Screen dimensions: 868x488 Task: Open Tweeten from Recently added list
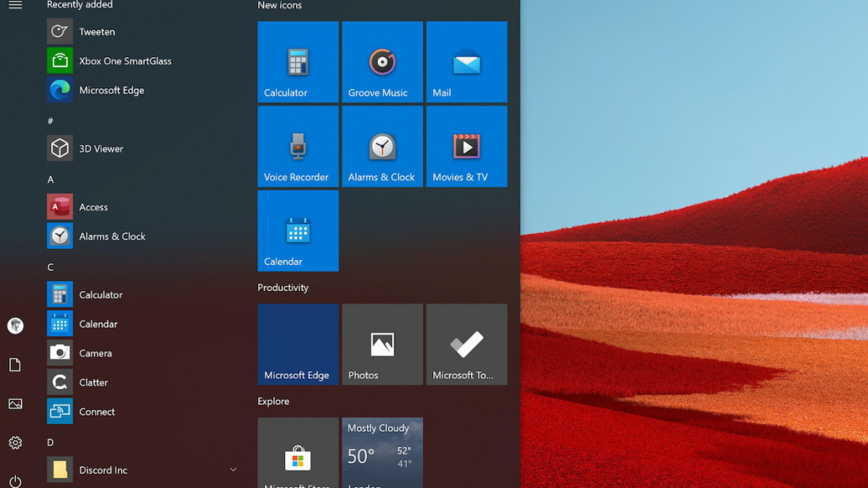coord(97,32)
